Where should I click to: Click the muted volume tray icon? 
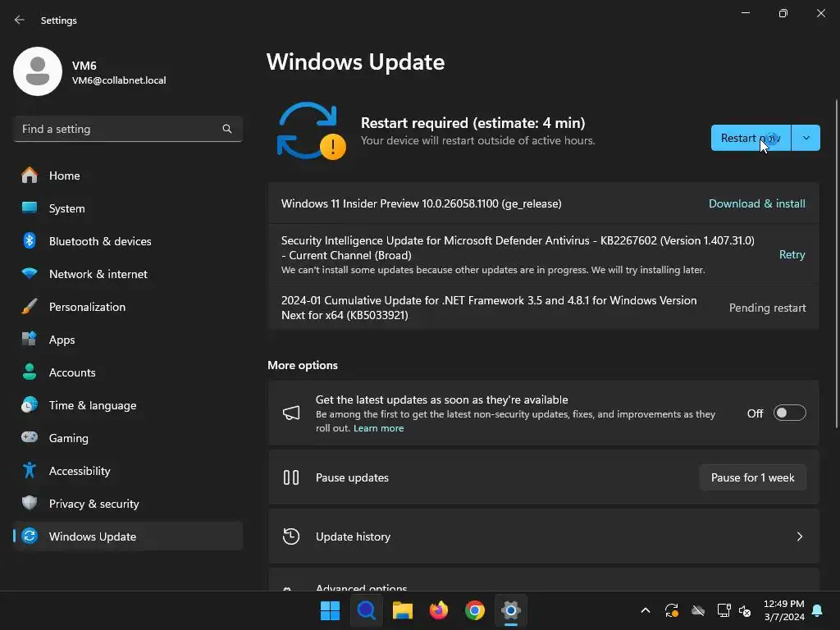click(745, 610)
